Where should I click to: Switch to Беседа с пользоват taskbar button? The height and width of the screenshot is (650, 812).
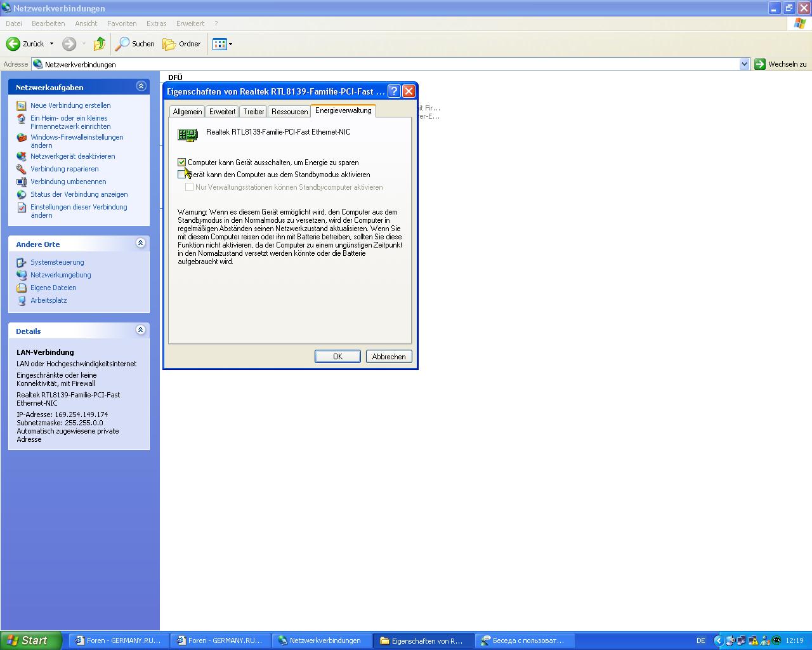tap(525, 640)
